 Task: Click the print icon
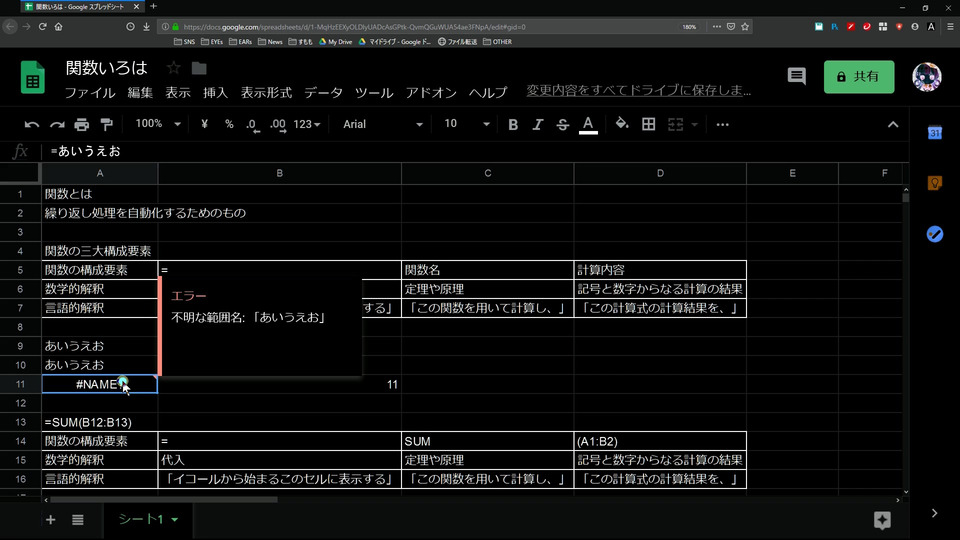(x=82, y=125)
